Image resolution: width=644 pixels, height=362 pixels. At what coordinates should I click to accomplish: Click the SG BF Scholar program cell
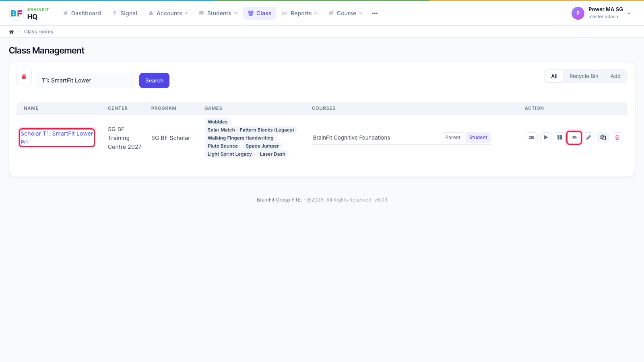[171, 138]
